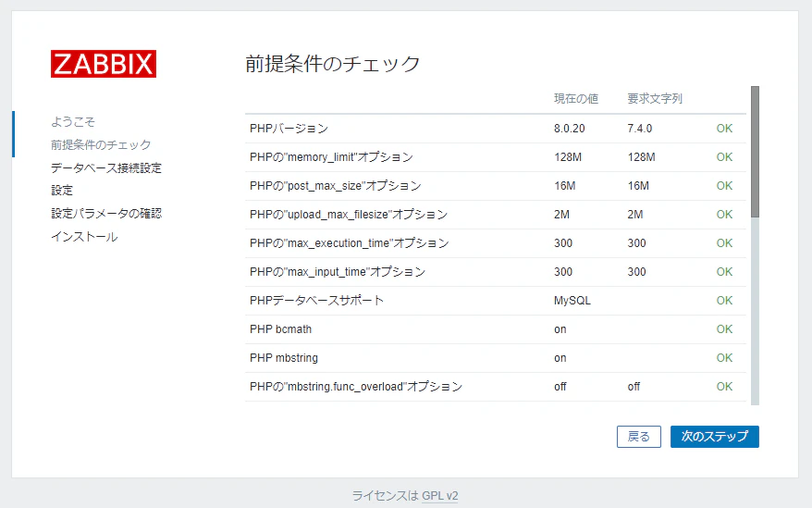
Task: Click the PHP bcmath row label
Action: pyautogui.click(x=280, y=329)
